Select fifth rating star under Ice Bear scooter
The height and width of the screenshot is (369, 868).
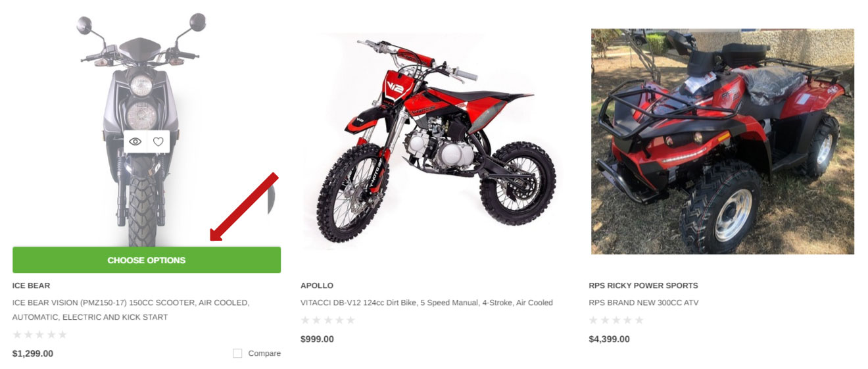[62, 334]
